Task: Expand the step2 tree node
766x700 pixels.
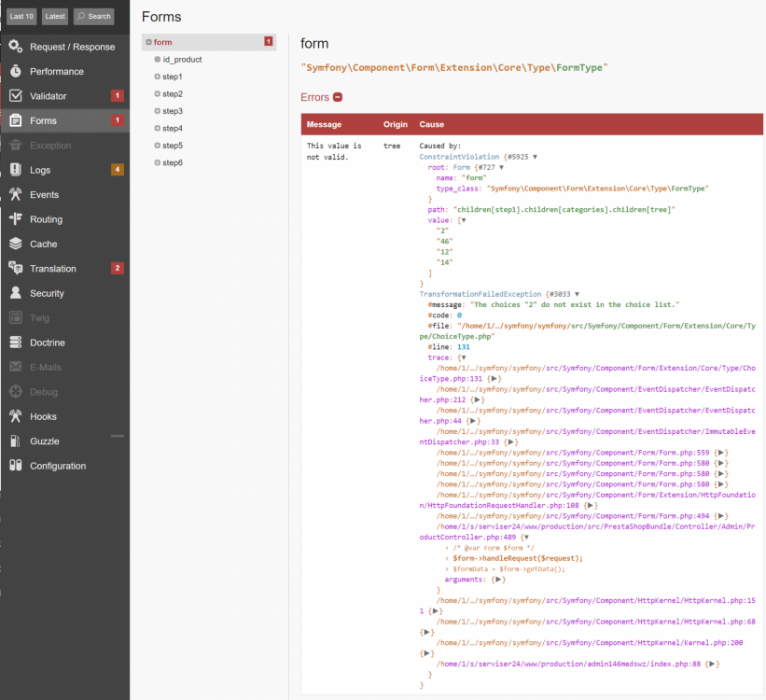Action: pos(158,93)
